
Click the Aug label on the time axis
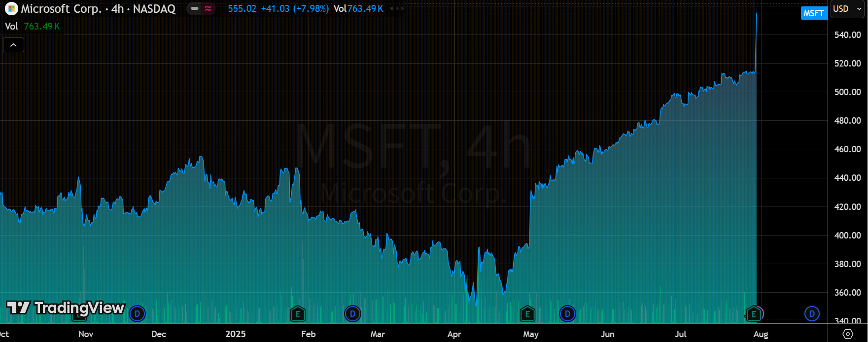(761, 334)
